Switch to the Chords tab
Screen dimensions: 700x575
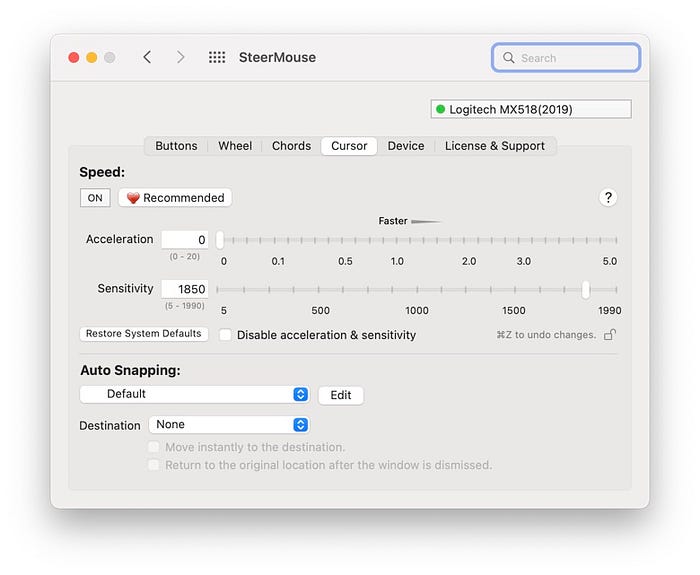click(291, 146)
